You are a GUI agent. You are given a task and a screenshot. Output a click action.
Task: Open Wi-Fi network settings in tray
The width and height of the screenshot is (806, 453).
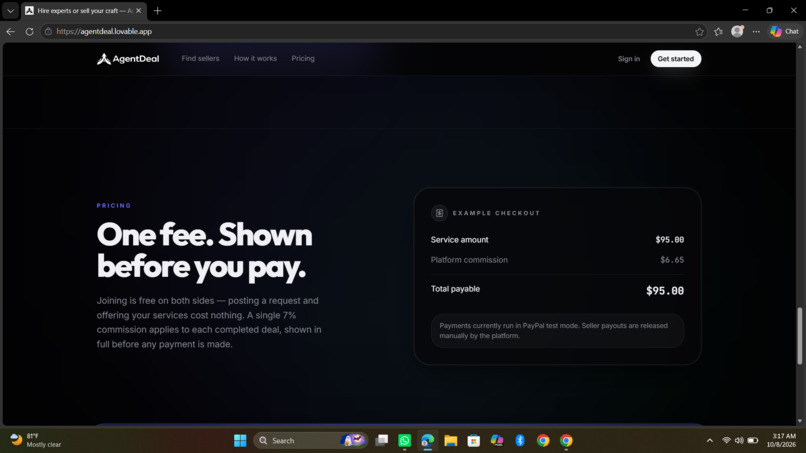click(x=726, y=441)
